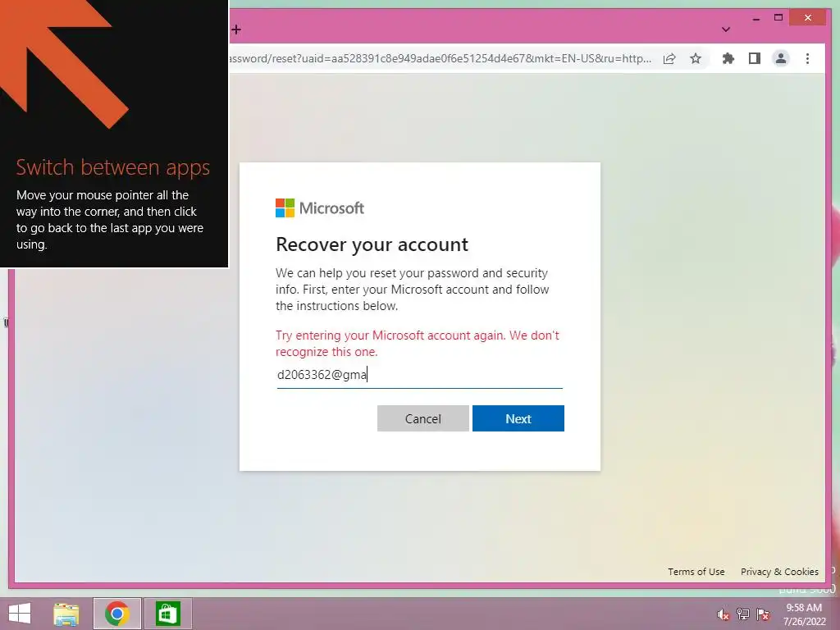
Task: Click the Chrome taskbar icon
Action: 117,614
